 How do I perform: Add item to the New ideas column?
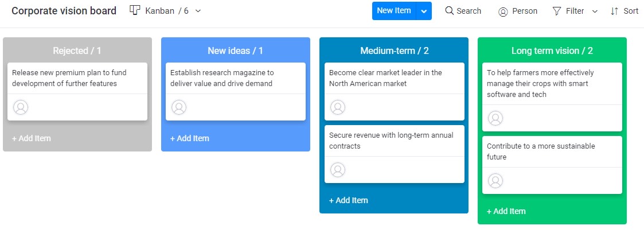tap(189, 138)
